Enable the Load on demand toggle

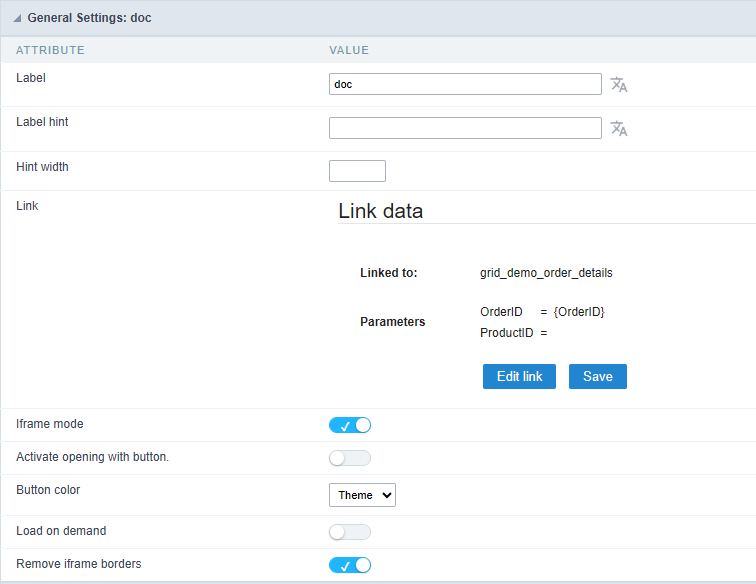click(x=350, y=532)
